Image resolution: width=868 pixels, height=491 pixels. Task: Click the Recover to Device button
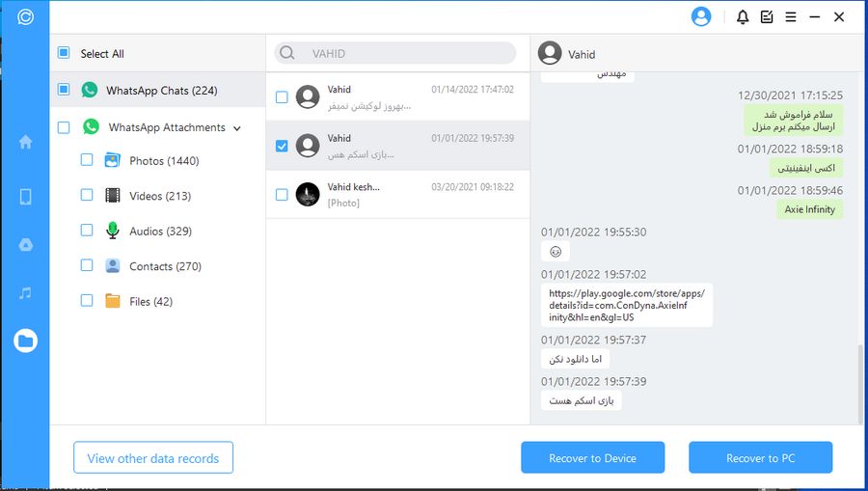point(592,458)
